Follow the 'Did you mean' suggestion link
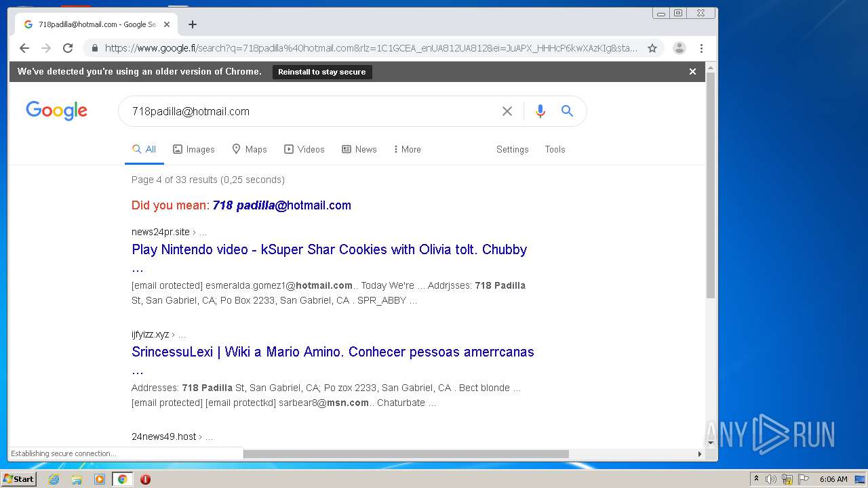 pyautogui.click(x=282, y=205)
